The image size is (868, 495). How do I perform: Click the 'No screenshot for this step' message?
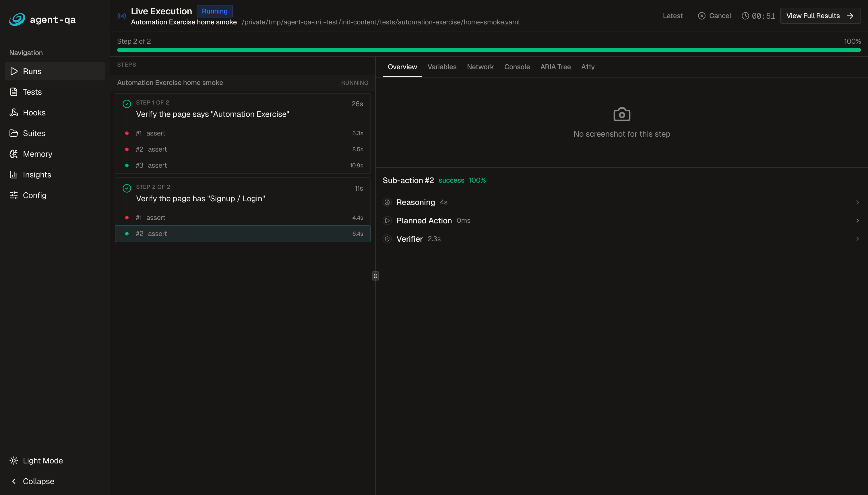tap(622, 134)
